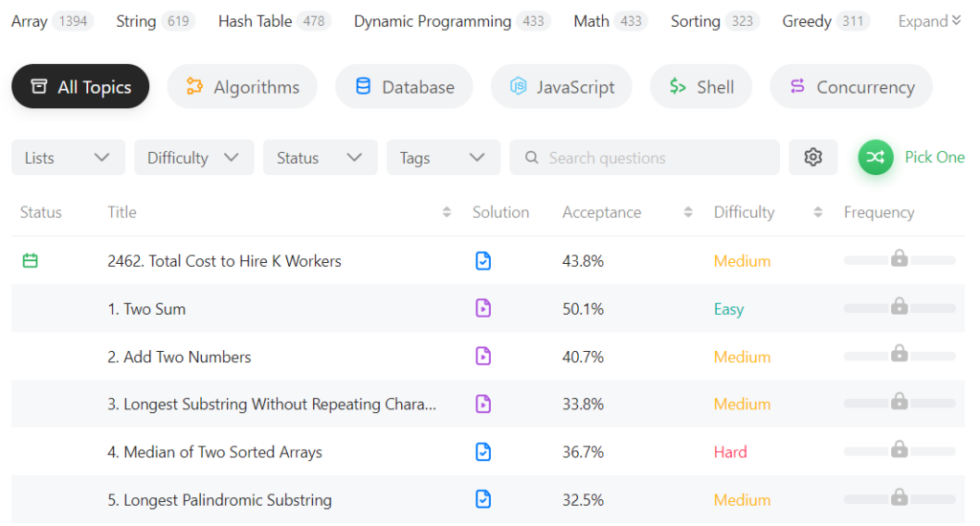Open problem 2462. Total Cost to Hire K Workers
The image size is (980, 526).
[224, 260]
